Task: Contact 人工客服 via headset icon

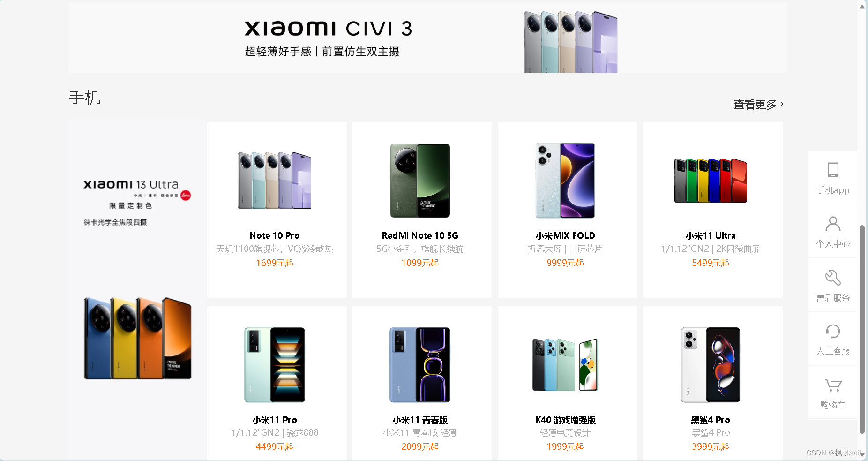Action: pyautogui.click(x=833, y=331)
